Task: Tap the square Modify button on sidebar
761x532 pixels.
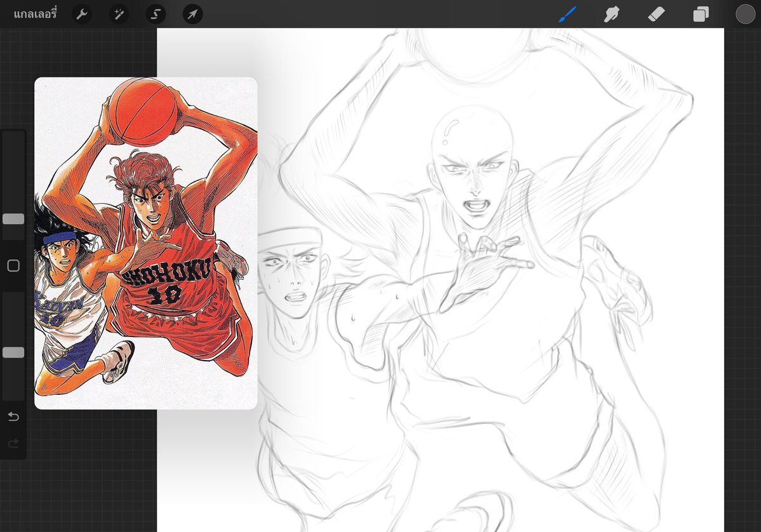Action: click(x=13, y=265)
